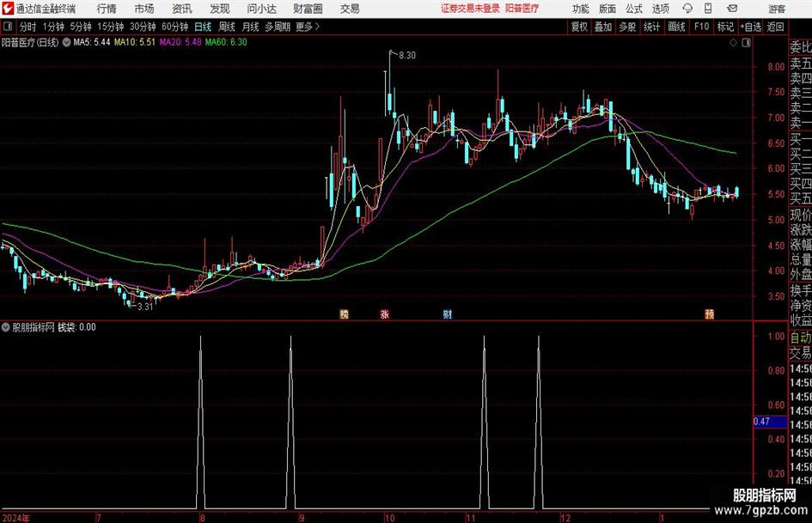Click the MA60: 6.30 indicator label

[x=226, y=42]
